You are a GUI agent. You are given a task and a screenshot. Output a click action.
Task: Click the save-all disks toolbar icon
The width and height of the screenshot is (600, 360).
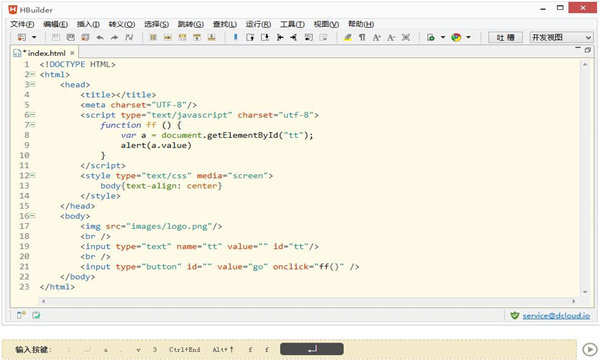point(70,37)
